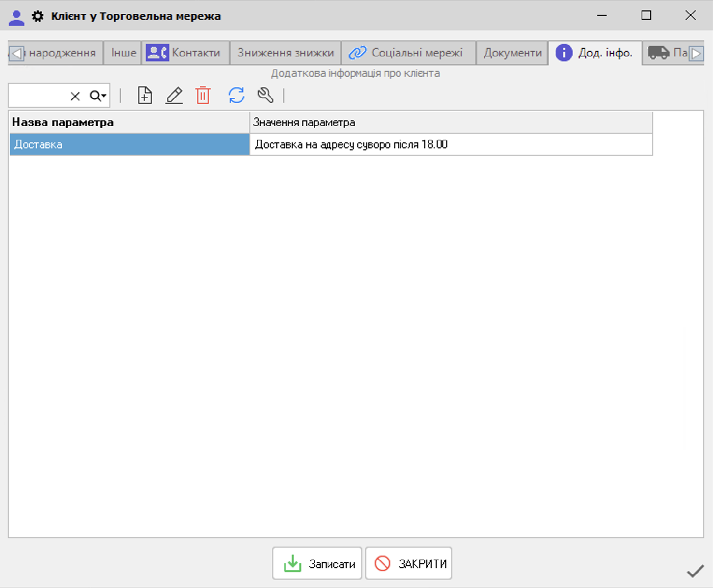This screenshot has width=713, height=588.
Task: Add a new parameter record
Action: point(144,96)
